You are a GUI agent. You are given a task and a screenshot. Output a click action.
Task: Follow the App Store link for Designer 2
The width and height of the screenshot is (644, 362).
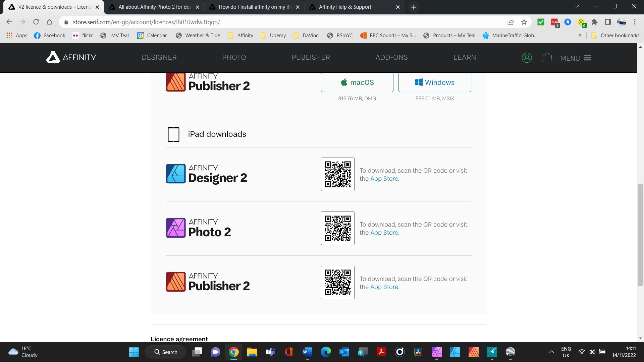coord(384,179)
